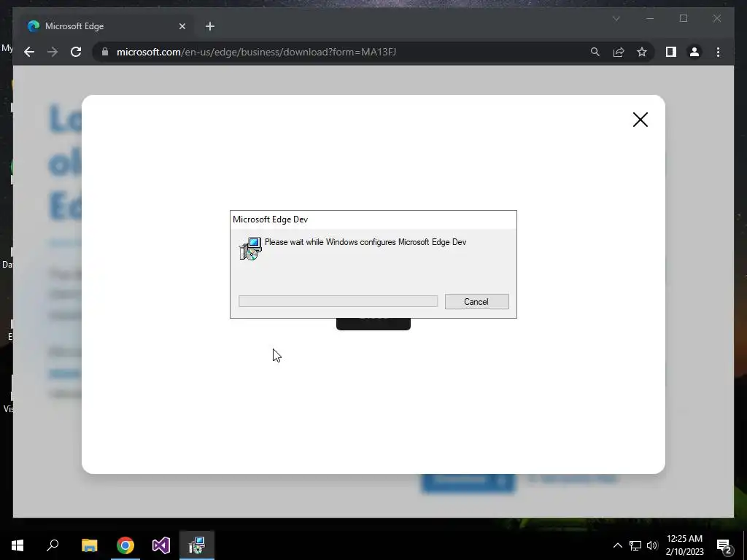Bookmark this page with the star icon

[x=642, y=52]
